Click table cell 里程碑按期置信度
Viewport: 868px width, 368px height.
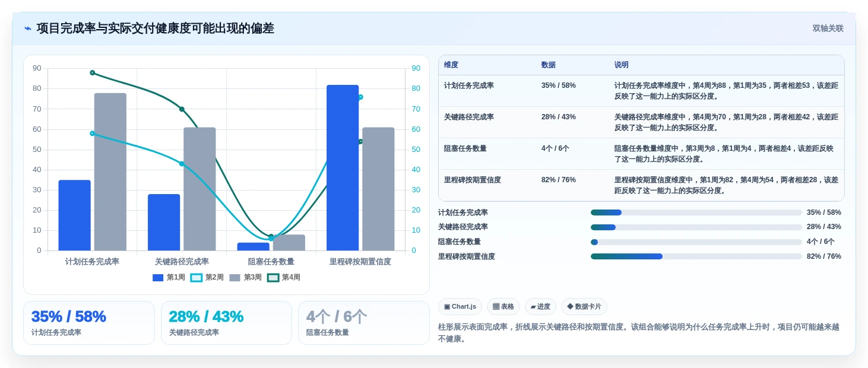click(x=473, y=180)
